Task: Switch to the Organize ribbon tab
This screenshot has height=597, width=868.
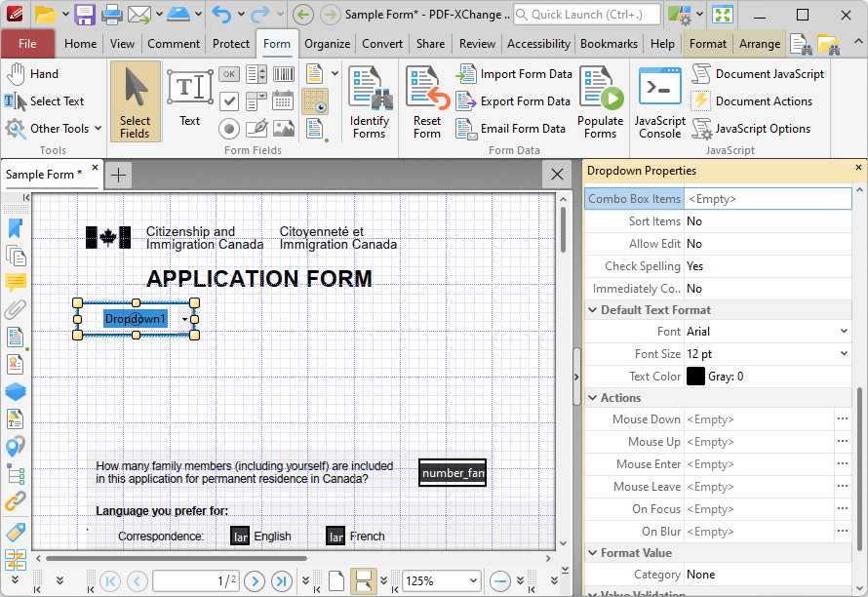Action: [327, 44]
